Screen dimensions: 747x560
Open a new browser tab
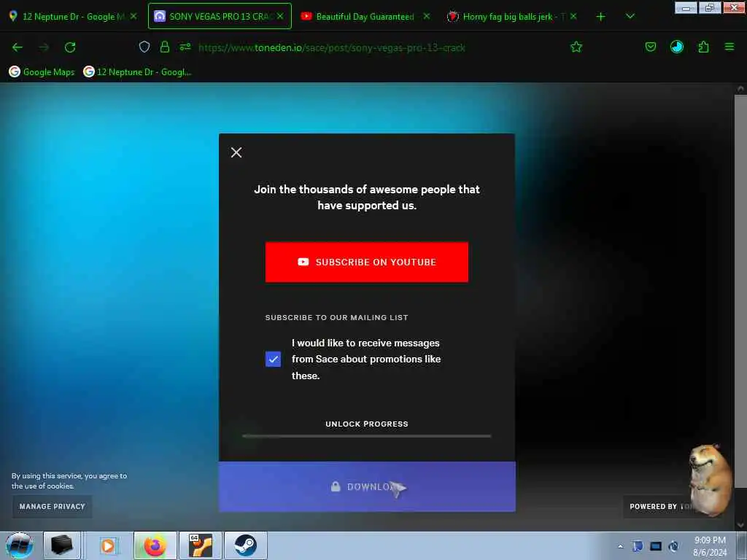point(601,17)
